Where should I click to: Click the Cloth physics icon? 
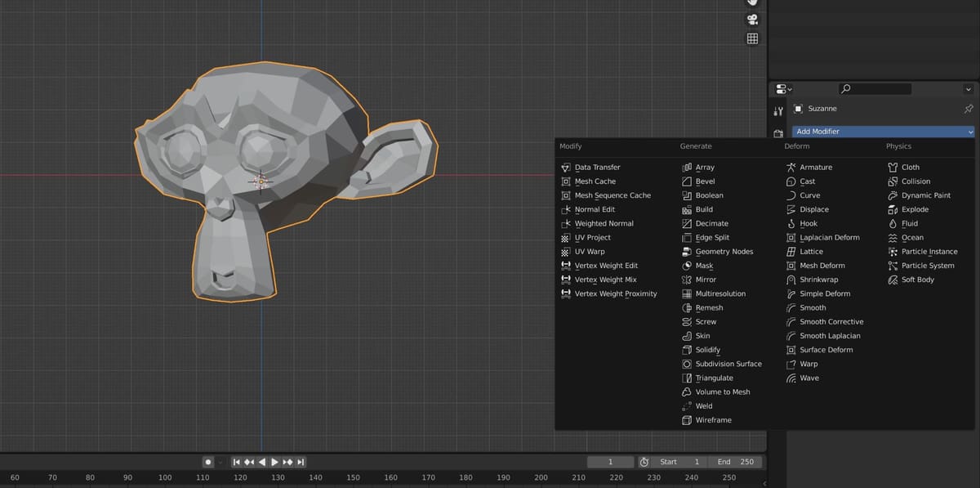[x=893, y=168]
